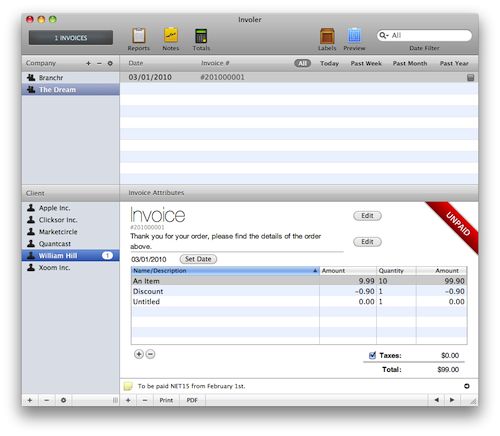Select the All date filter pill
Viewport: 500px width, 436px height.
pos(302,63)
